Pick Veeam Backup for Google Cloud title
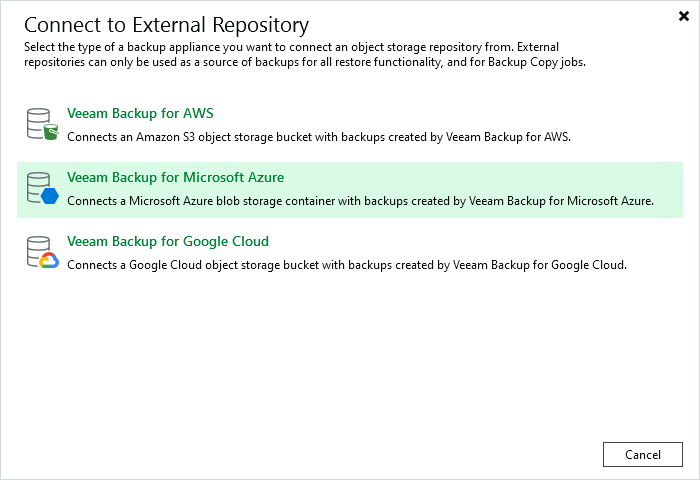Image resolution: width=700 pixels, height=480 pixels. 168,242
